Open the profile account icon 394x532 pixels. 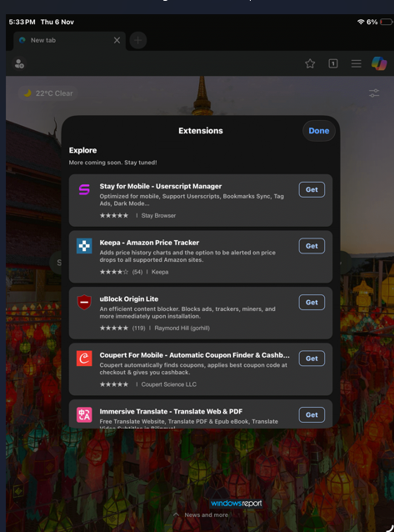19,63
